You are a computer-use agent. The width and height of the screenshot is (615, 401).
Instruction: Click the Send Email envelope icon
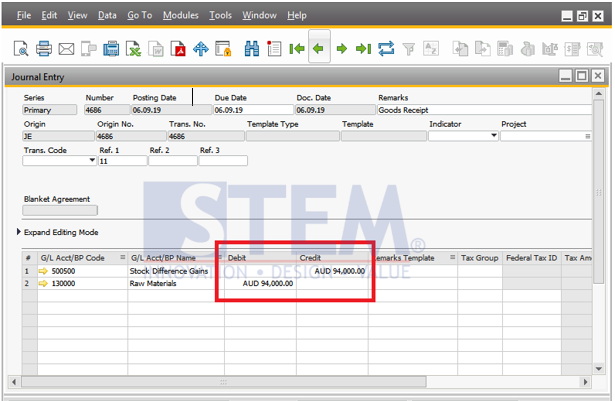[x=66, y=49]
